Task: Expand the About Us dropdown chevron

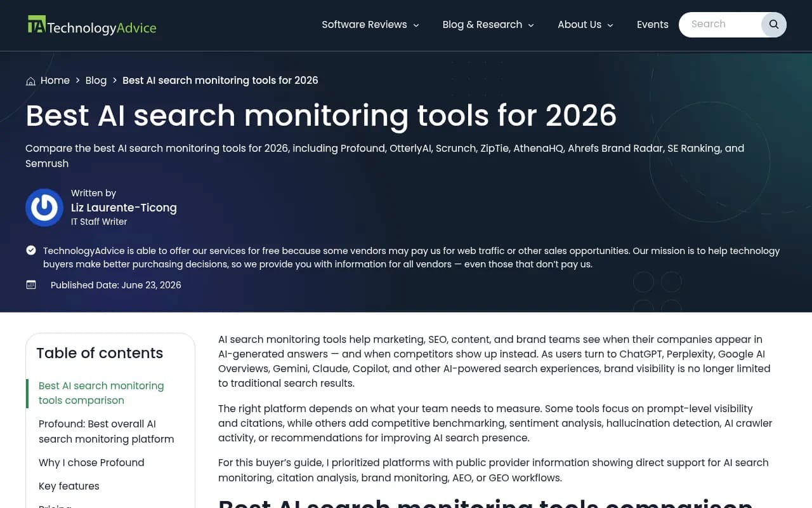Action: coord(610,25)
